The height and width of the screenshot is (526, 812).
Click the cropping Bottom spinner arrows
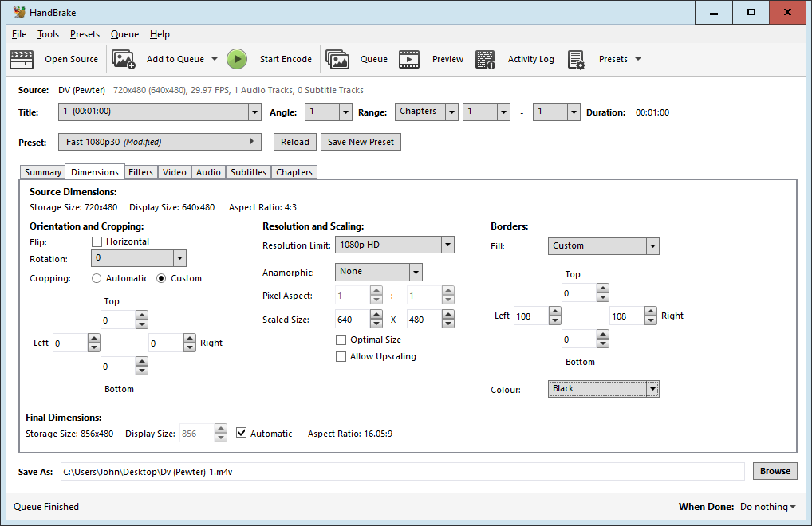(142, 366)
